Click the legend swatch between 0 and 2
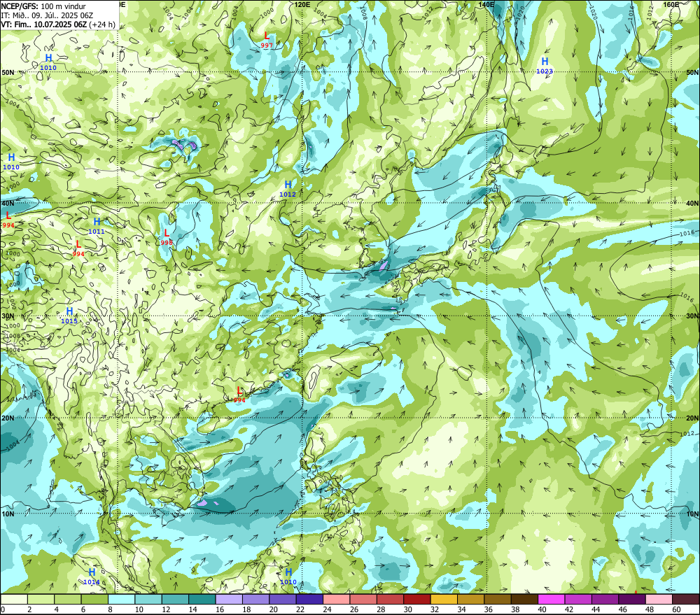700x615 pixels. coord(14,599)
